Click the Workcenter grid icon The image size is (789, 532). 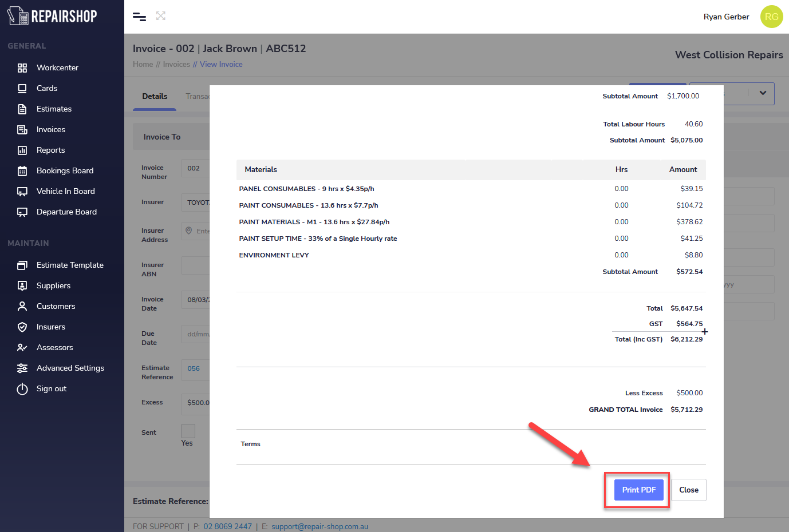(22, 68)
